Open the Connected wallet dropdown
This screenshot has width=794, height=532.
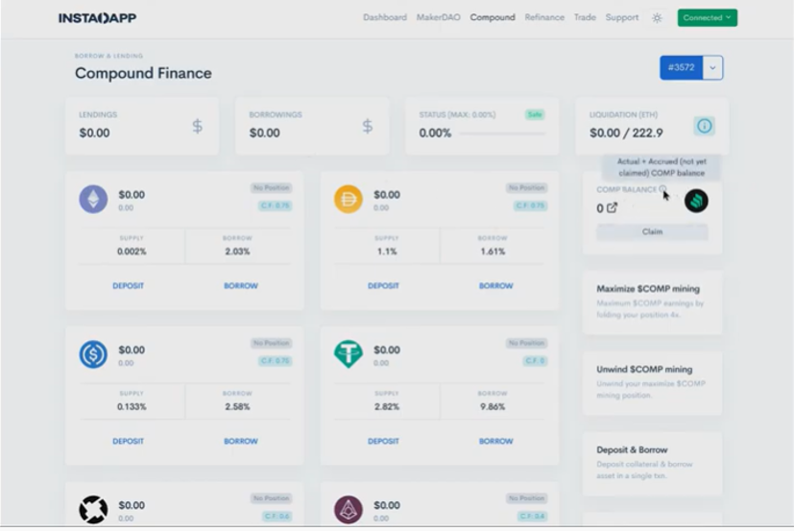click(x=707, y=17)
